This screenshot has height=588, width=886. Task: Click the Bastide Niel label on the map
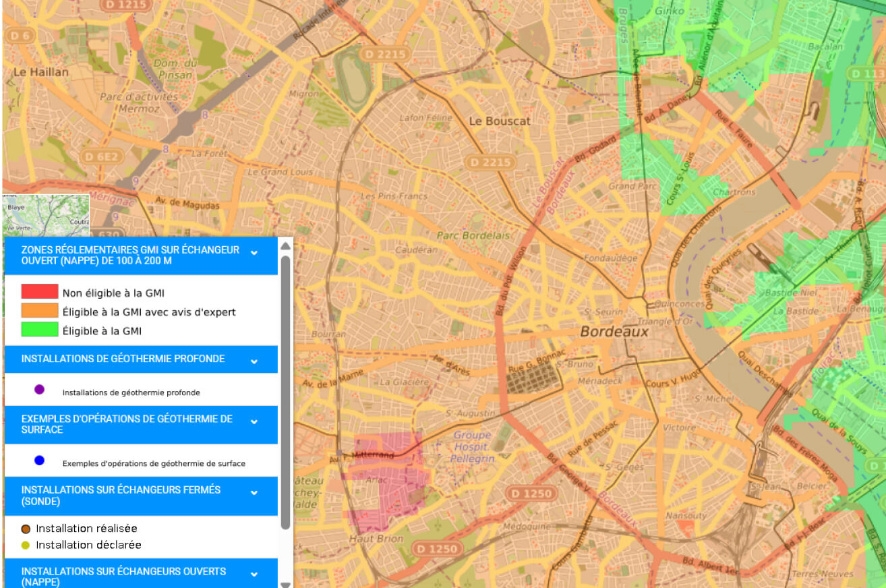[790, 293]
